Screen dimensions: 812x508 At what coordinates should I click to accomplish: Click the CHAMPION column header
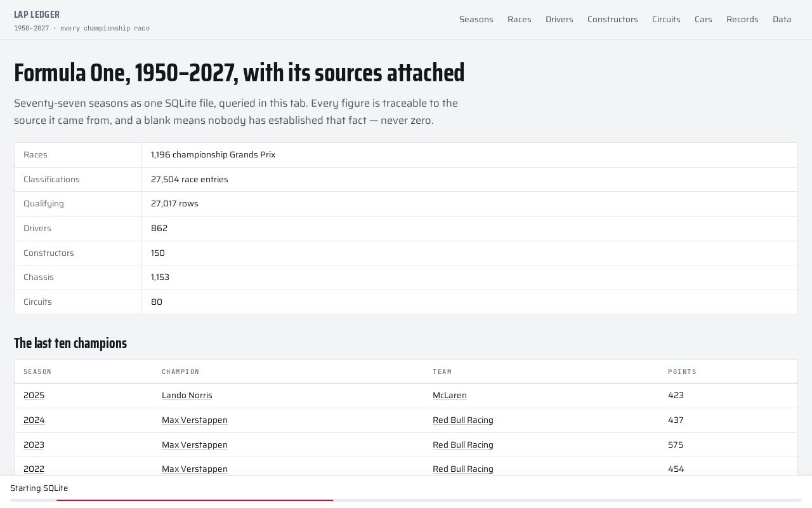pos(180,371)
